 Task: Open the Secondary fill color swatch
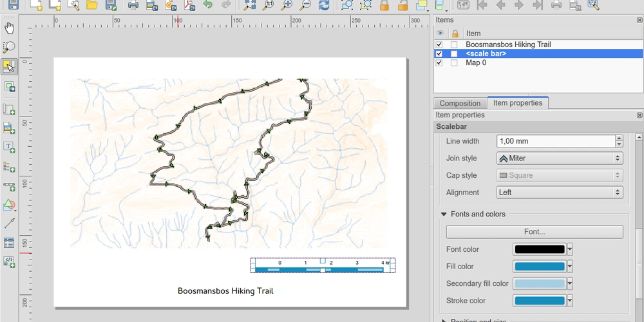point(540,283)
